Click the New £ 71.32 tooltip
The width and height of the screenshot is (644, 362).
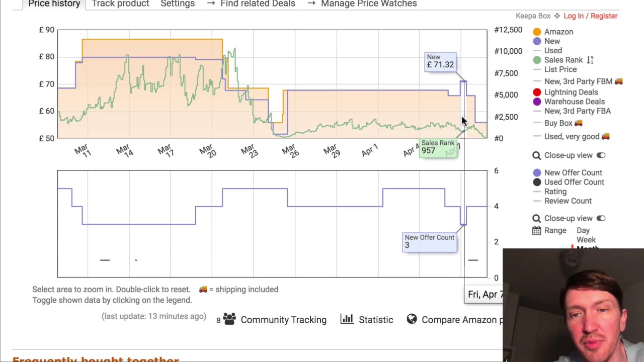point(440,61)
